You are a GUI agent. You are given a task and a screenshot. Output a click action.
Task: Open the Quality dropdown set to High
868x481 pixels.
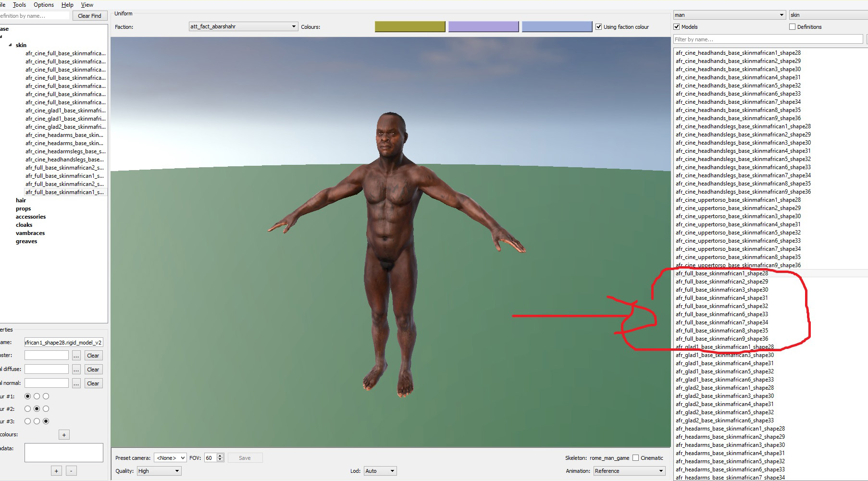click(x=159, y=471)
